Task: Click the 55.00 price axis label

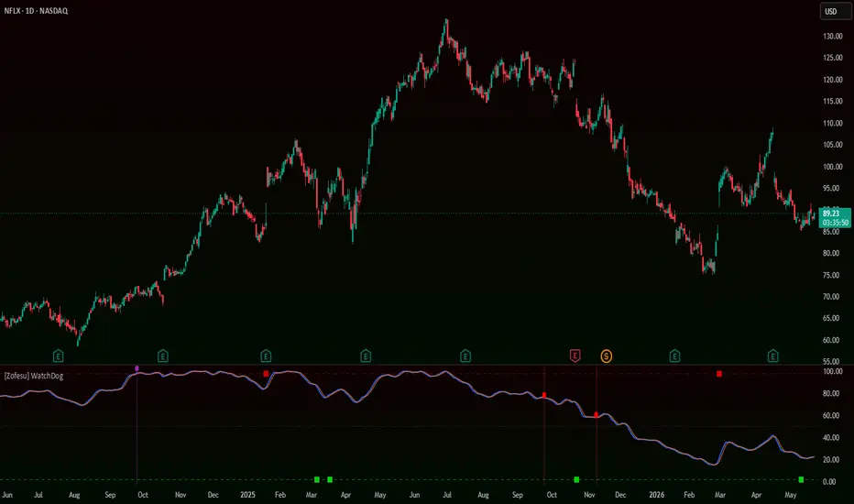Action: point(831,361)
